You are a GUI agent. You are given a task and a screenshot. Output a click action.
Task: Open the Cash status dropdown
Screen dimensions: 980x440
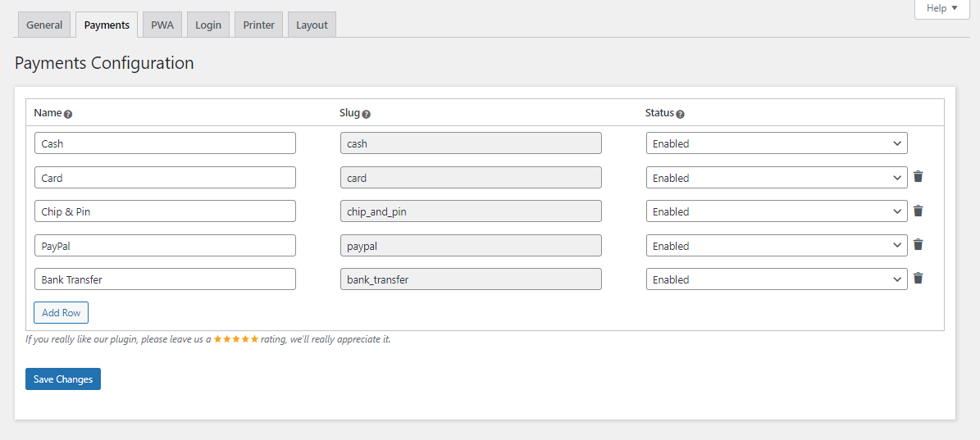[x=776, y=143]
